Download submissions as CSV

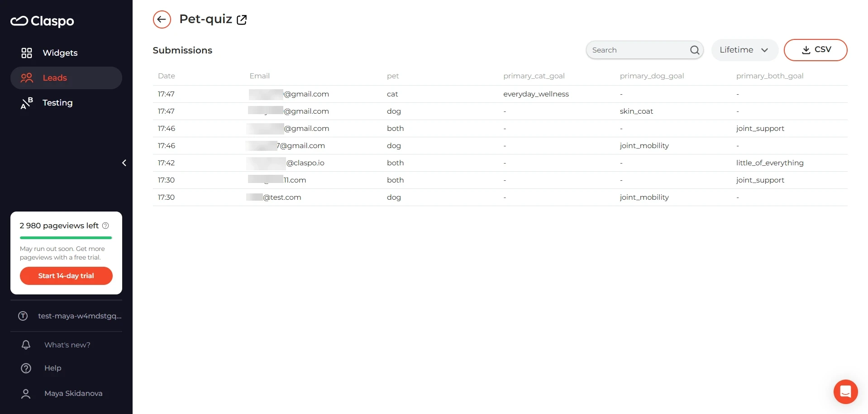click(x=816, y=50)
